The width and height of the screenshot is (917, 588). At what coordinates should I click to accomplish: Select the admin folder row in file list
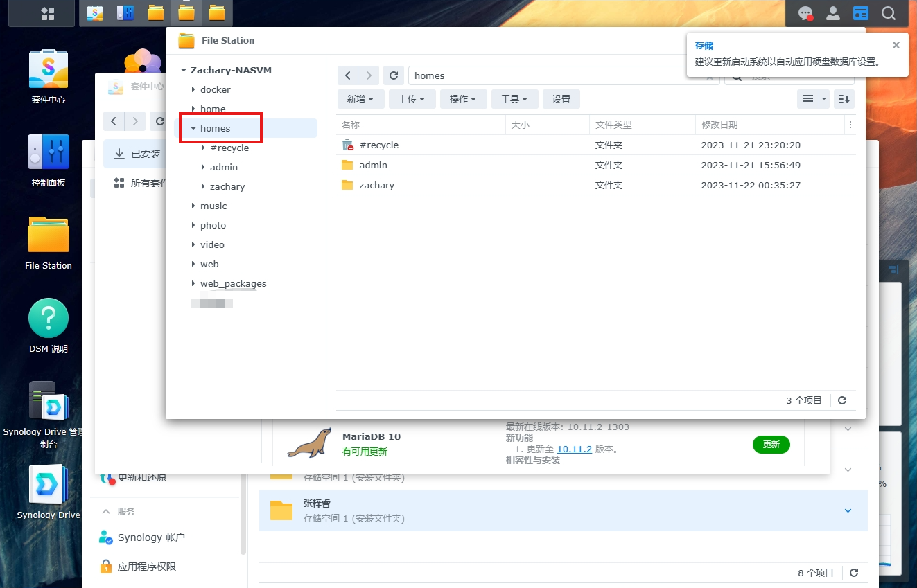(x=595, y=165)
